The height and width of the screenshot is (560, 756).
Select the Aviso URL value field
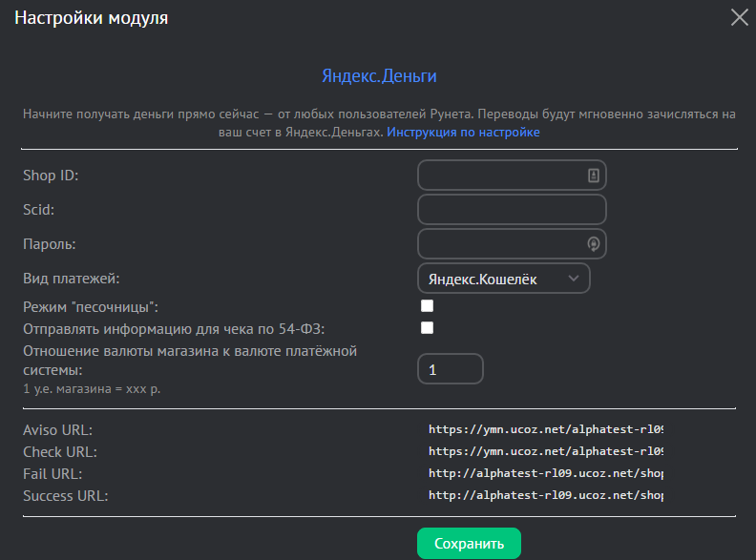coord(545,430)
